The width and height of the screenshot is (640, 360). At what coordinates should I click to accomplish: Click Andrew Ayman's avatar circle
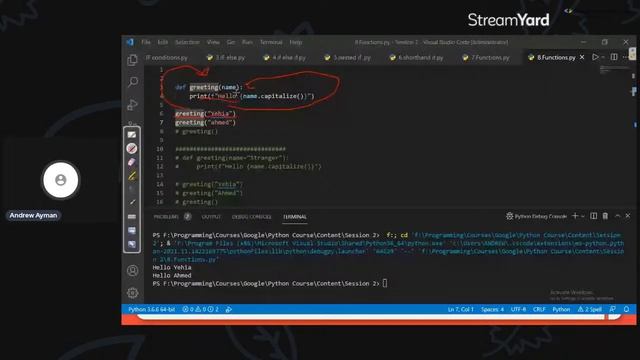tap(61, 180)
